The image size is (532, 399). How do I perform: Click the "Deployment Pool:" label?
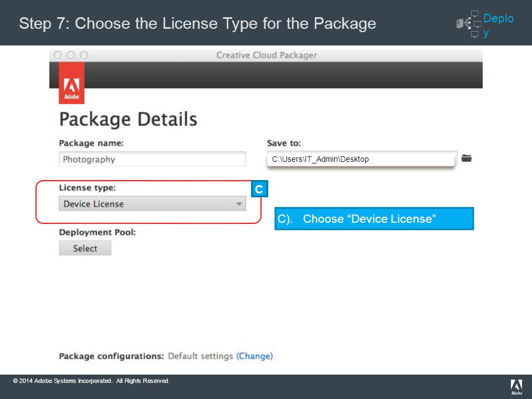coord(98,232)
